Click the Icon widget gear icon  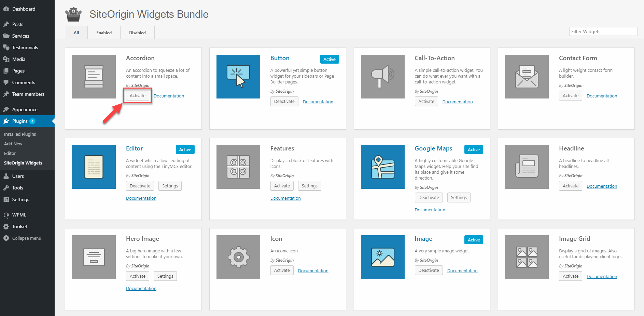point(238,257)
